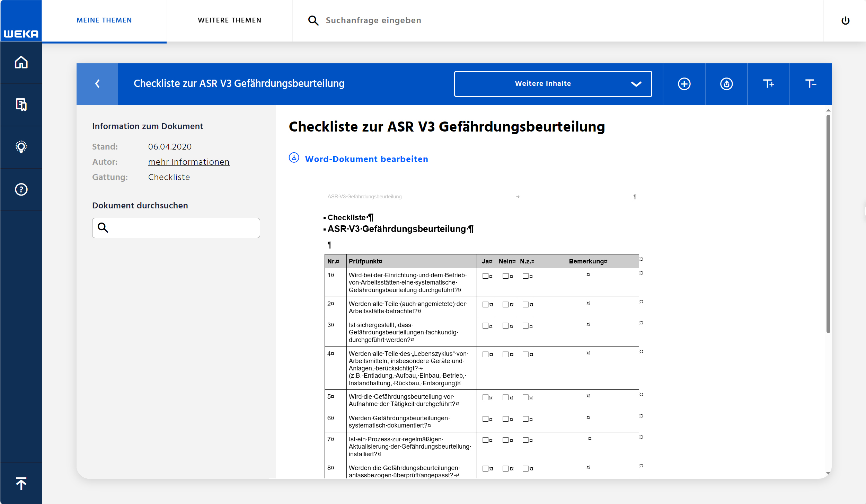Check the Nein box for row 1

pyautogui.click(x=505, y=276)
